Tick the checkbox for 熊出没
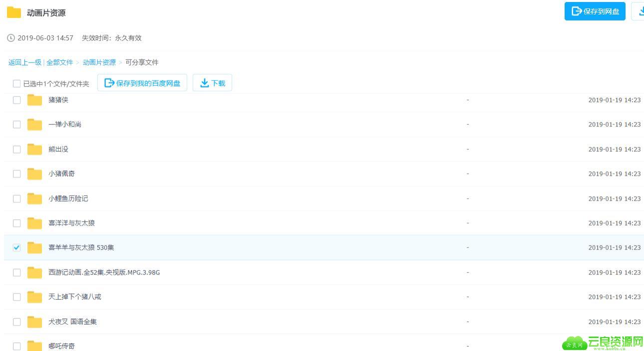 coord(16,149)
